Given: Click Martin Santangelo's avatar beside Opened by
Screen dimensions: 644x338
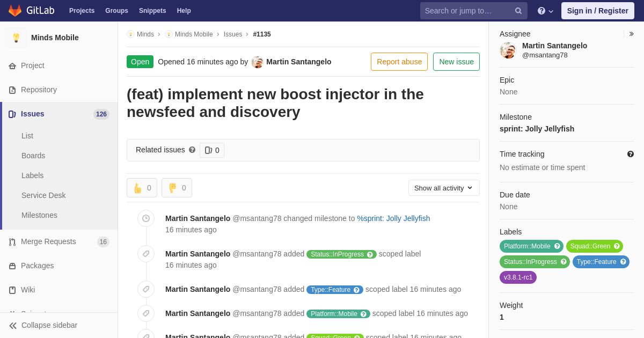Looking at the screenshot, I should (258, 62).
